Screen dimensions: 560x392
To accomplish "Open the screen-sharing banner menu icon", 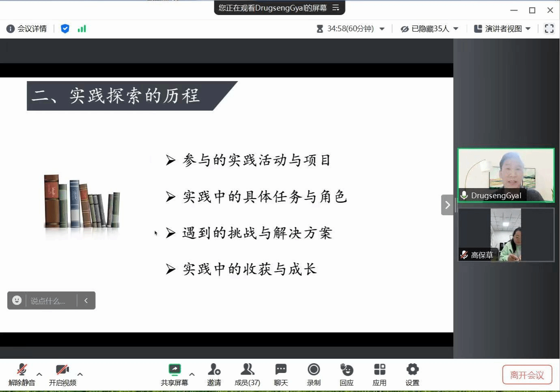I will (x=336, y=8).
